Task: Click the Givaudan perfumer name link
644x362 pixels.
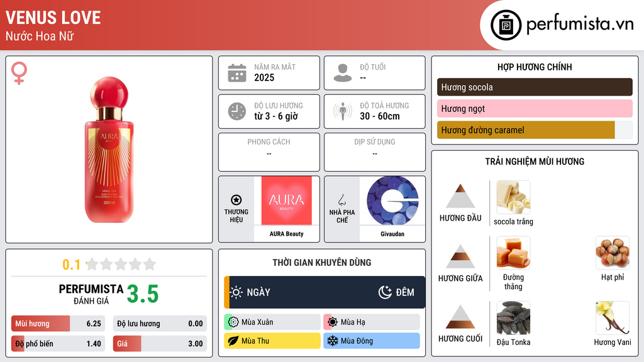Action: pyautogui.click(x=392, y=234)
